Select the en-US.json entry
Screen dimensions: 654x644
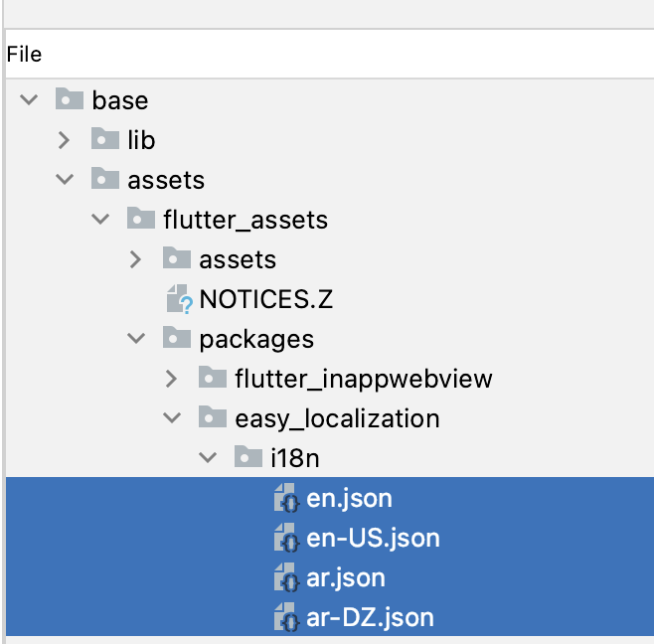click(373, 538)
